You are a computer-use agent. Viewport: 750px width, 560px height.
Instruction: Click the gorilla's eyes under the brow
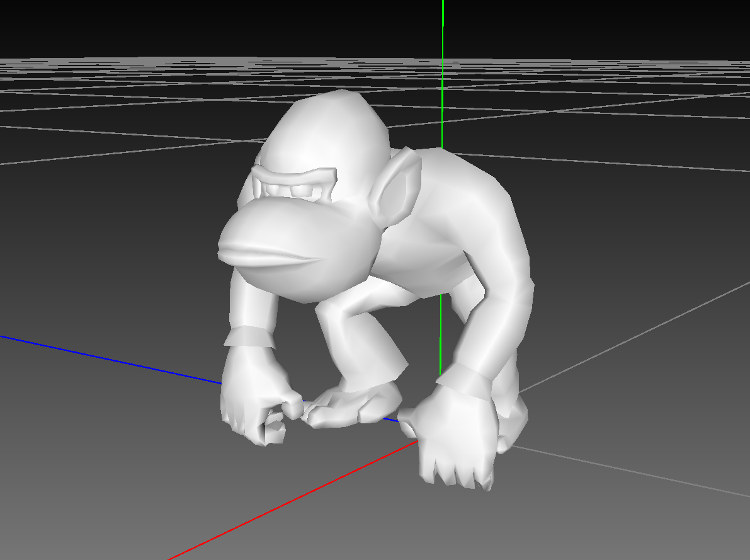pyautogui.click(x=294, y=191)
